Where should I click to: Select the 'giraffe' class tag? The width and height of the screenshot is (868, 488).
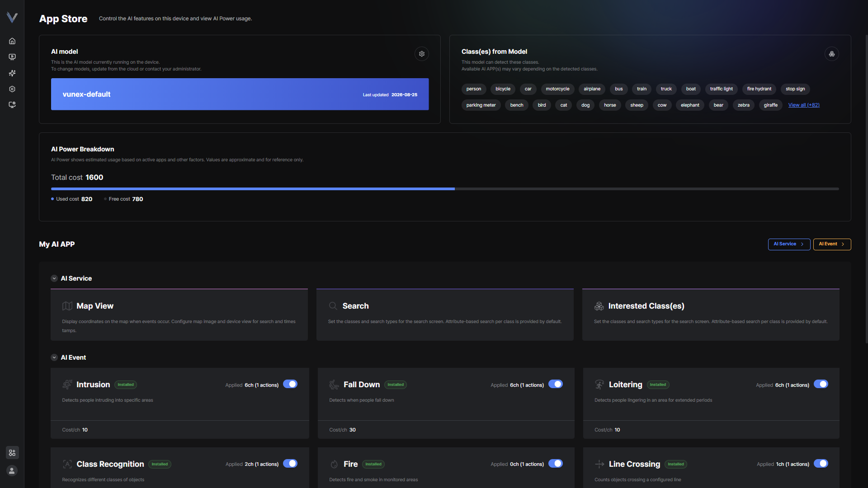771,105
